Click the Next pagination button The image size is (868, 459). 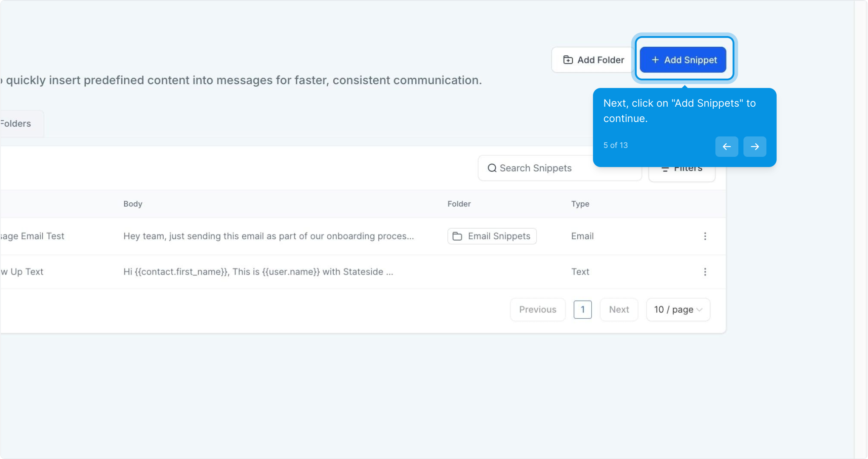point(618,310)
